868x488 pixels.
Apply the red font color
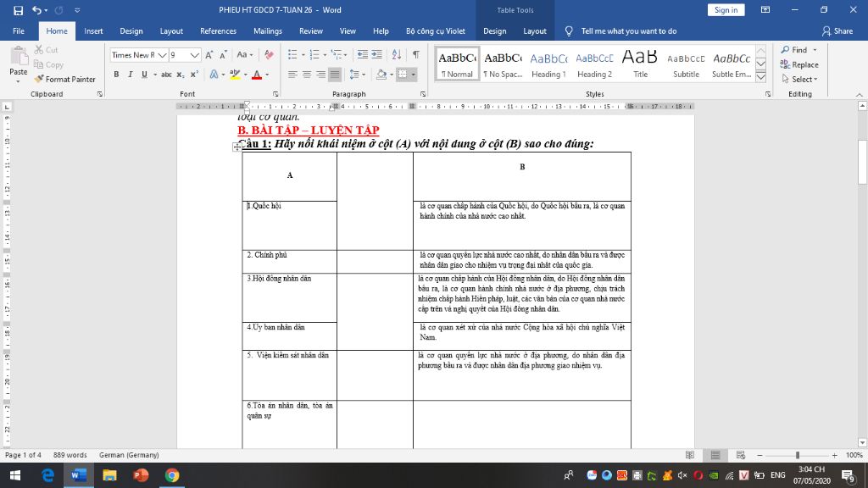coord(256,75)
